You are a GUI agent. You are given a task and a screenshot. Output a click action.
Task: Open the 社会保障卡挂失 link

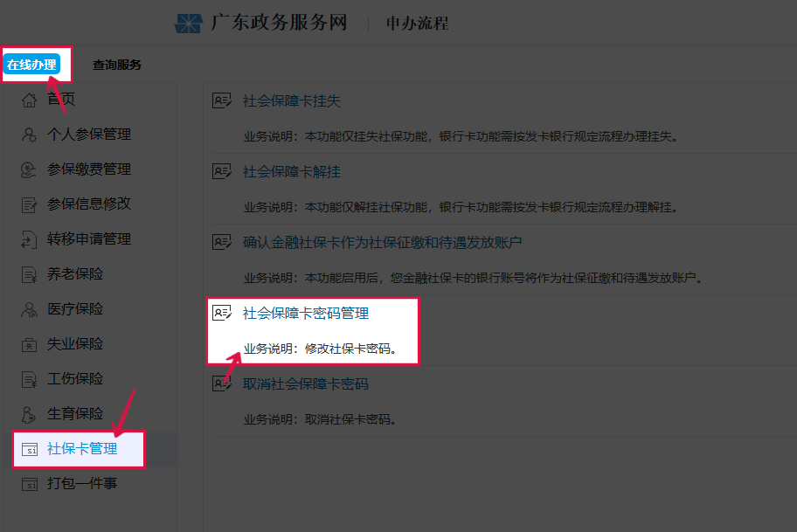tap(292, 101)
